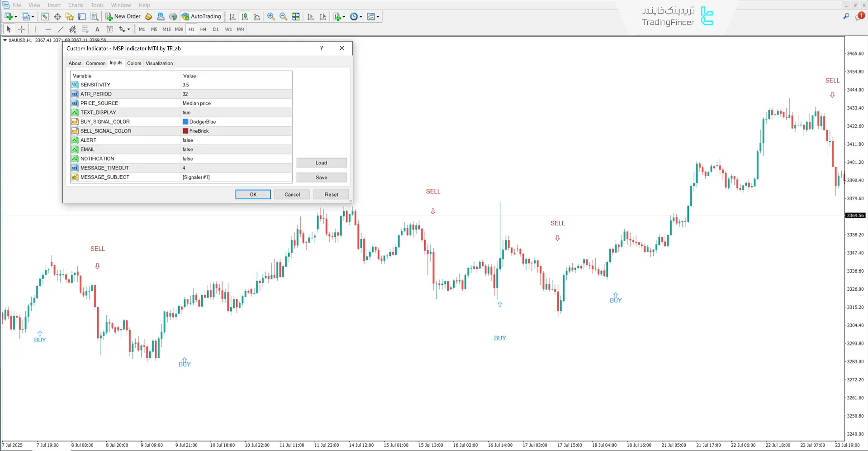868x451 pixels.
Task: Click the DodgerBlue buy signal color swatch
Action: tap(185, 122)
